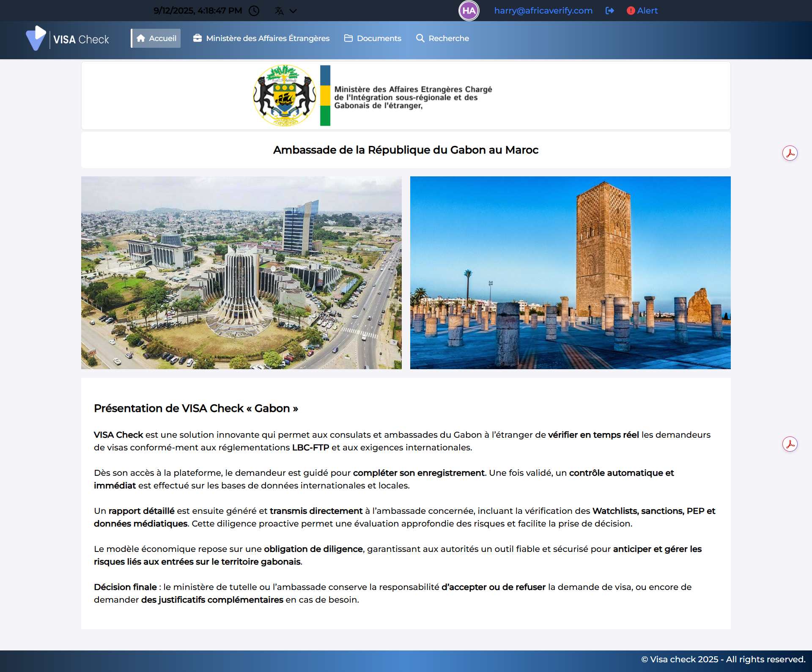This screenshot has width=812, height=672.
Task: Expand the language dropdown chevron
Action: click(293, 11)
